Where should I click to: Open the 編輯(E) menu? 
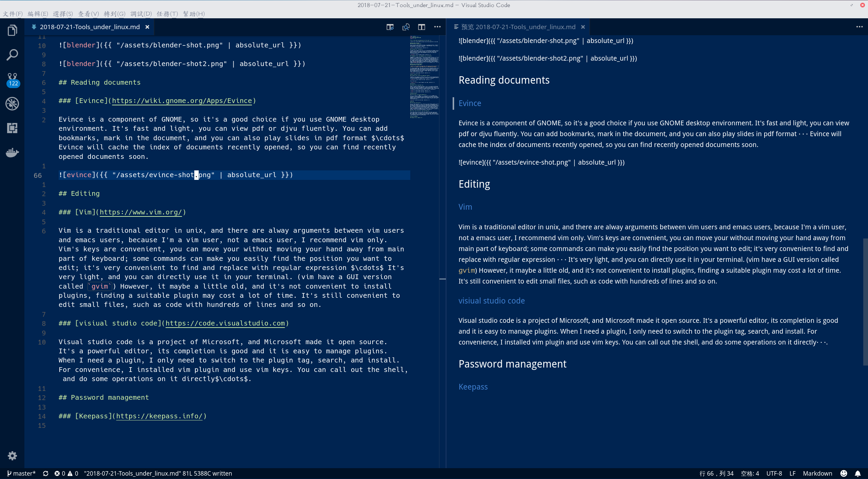pyautogui.click(x=38, y=14)
